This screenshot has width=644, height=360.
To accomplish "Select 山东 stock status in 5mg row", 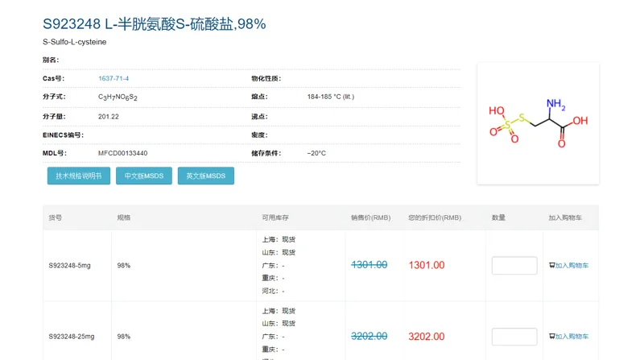I will (279, 252).
